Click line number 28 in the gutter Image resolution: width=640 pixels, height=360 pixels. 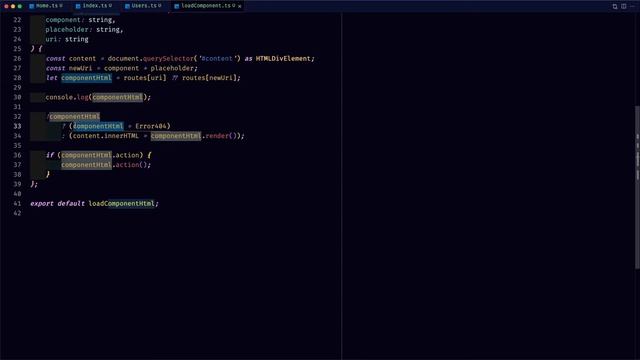pyautogui.click(x=17, y=78)
